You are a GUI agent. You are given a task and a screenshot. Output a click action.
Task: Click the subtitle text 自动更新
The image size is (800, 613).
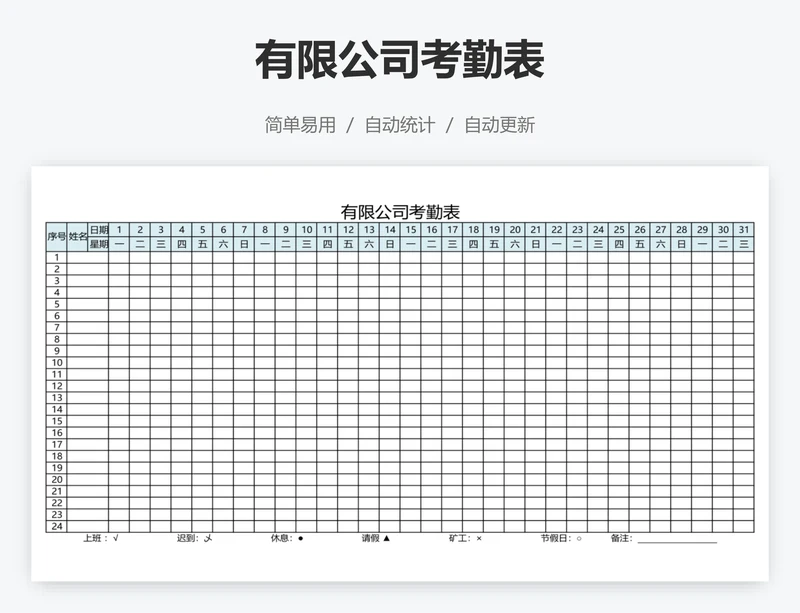click(x=499, y=125)
